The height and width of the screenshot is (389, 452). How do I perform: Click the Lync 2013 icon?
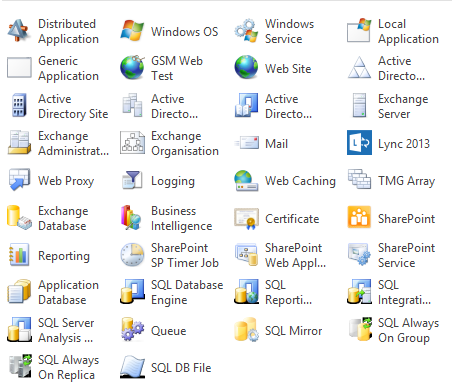359,143
